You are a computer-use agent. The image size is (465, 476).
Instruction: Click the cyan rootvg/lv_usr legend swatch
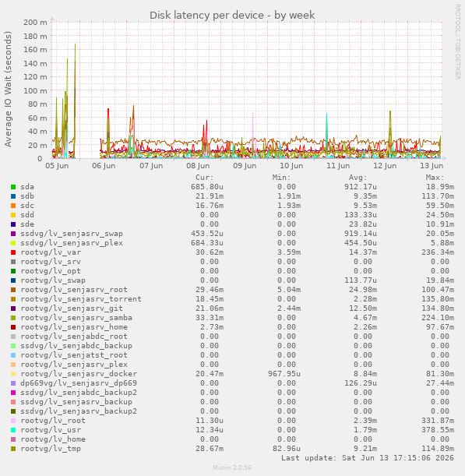click(x=13, y=430)
